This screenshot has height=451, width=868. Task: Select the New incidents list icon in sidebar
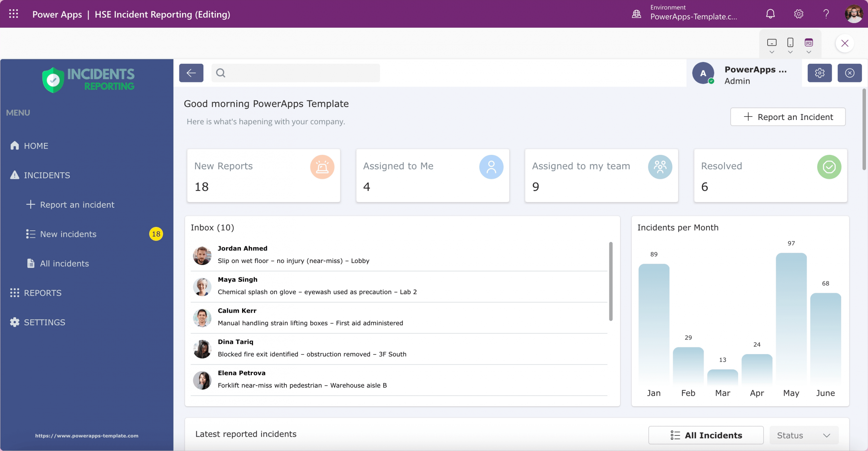[x=30, y=233]
